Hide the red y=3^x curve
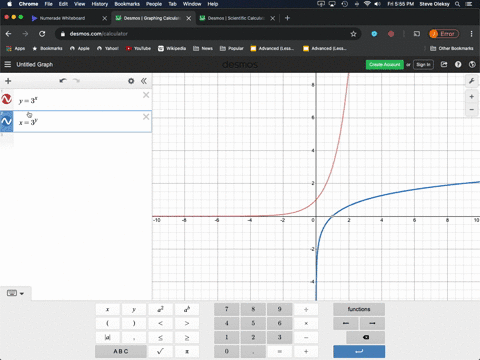The image size is (480, 360). [6, 99]
